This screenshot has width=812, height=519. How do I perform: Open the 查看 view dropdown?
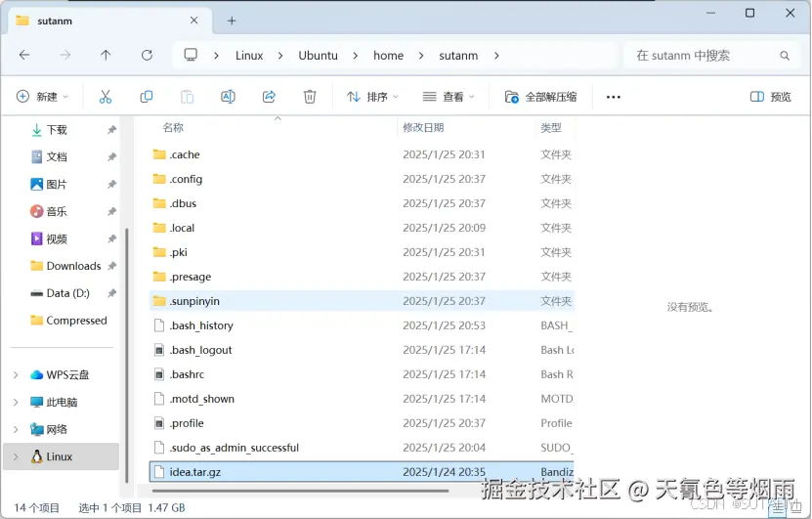(x=449, y=97)
